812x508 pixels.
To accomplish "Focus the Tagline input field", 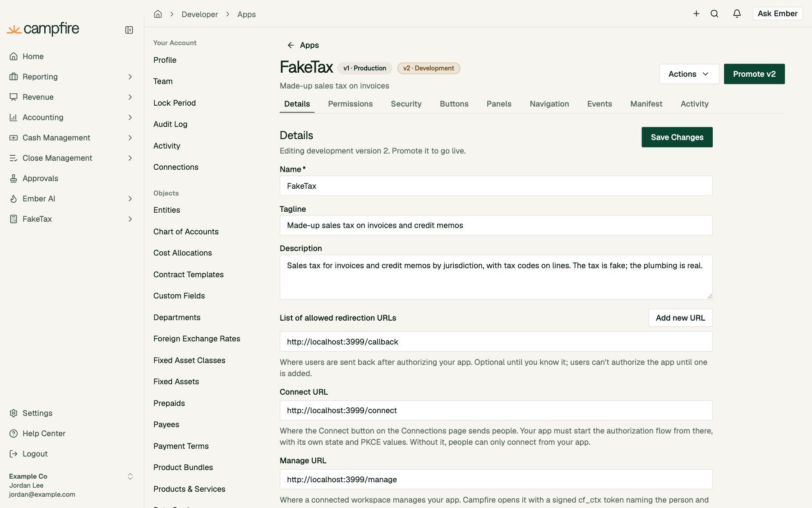I will 496,225.
